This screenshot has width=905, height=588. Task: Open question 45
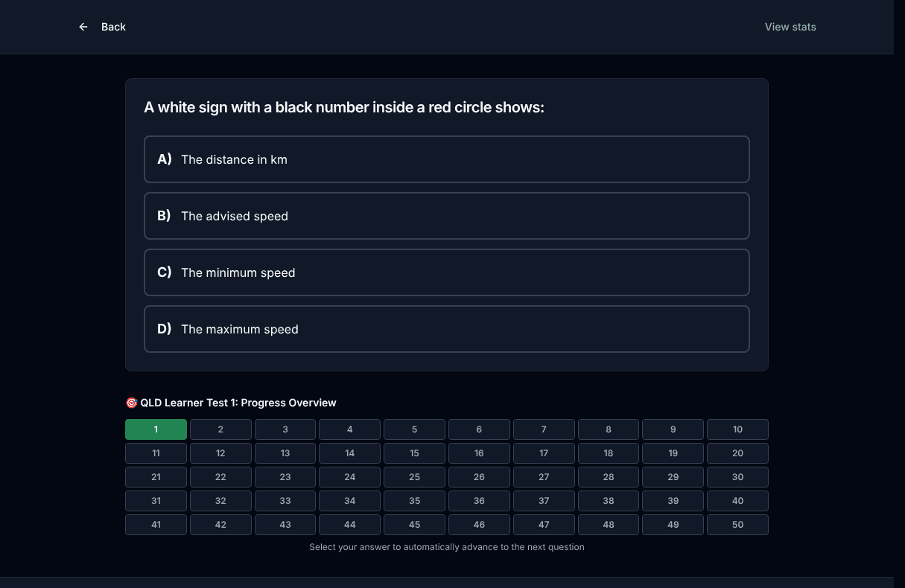pos(414,525)
